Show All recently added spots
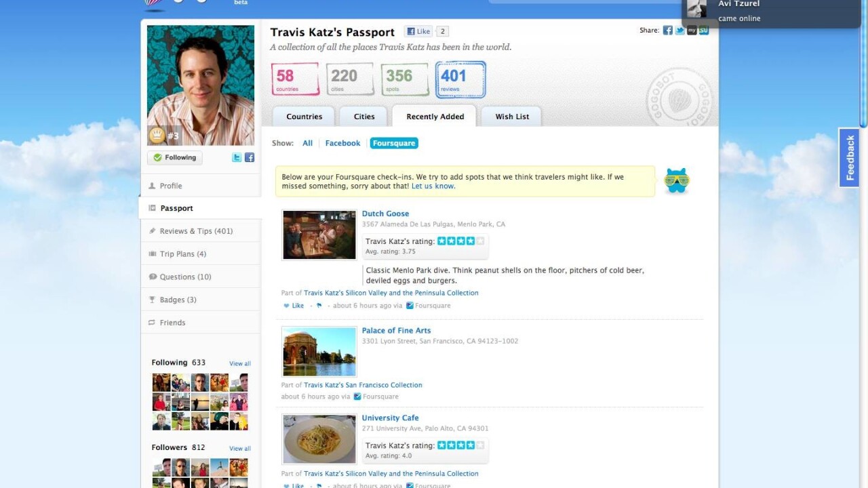This screenshot has height=488, width=868. click(x=307, y=143)
